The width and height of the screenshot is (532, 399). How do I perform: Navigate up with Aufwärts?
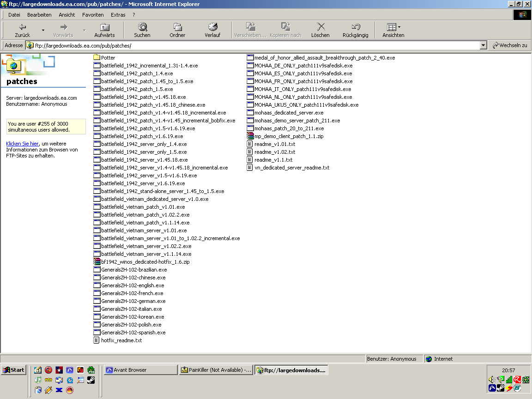pos(104,30)
